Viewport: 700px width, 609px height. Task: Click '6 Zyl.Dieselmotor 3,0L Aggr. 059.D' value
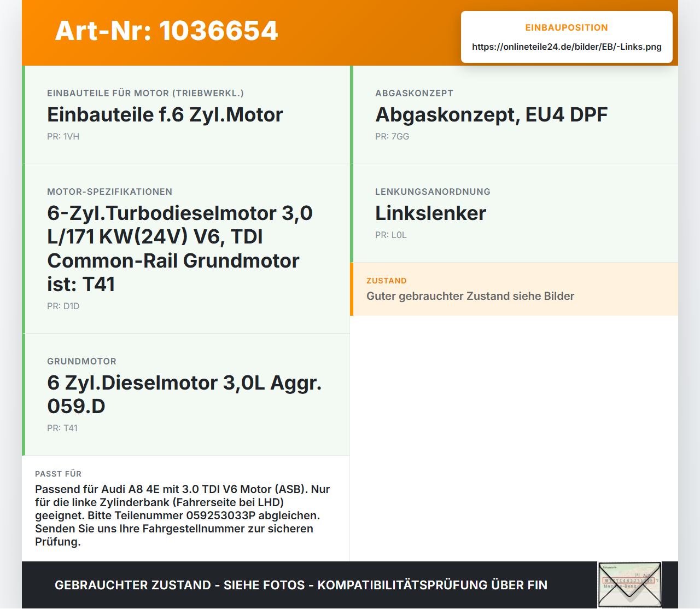(x=184, y=395)
